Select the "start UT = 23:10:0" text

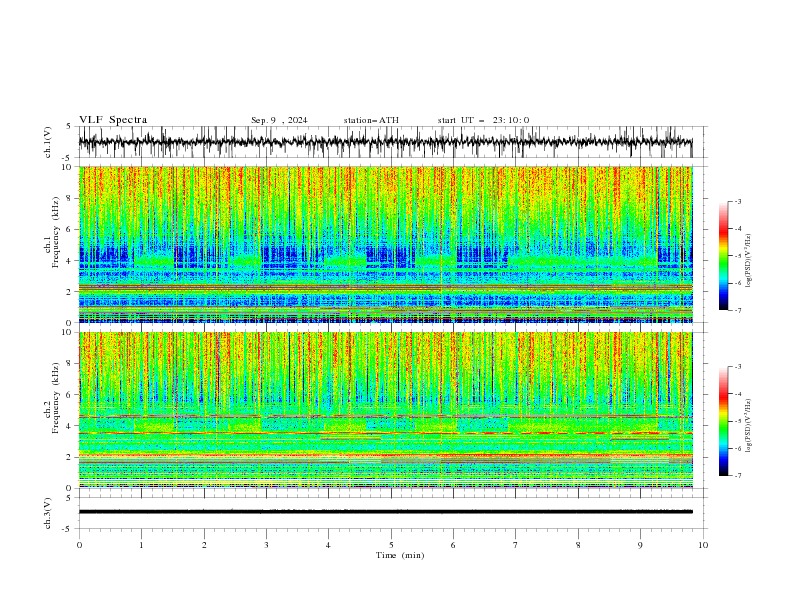tap(483, 120)
